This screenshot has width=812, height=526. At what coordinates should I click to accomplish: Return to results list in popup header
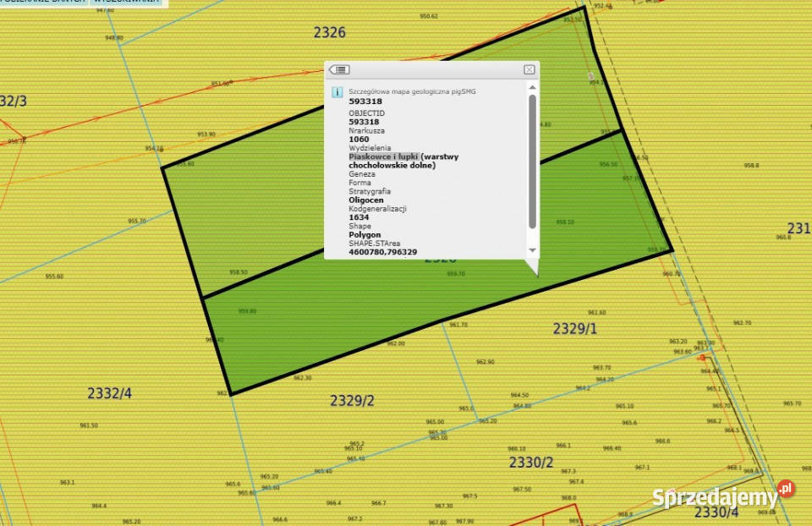pyautogui.click(x=339, y=69)
